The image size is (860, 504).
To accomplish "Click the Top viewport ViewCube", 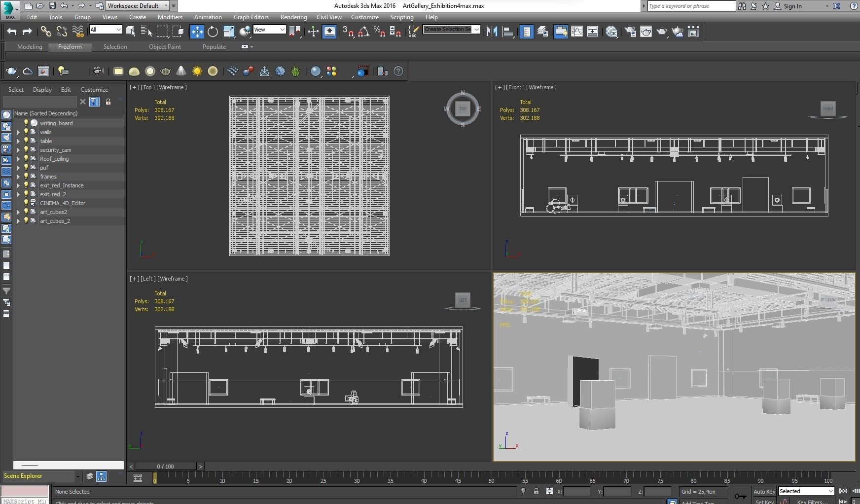I will tap(463, 109).
